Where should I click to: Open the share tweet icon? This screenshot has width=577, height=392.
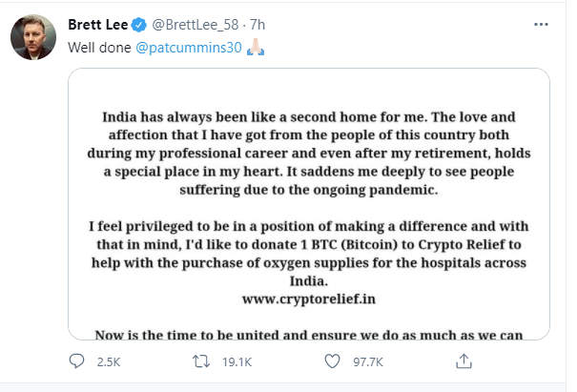pos(464,361)
